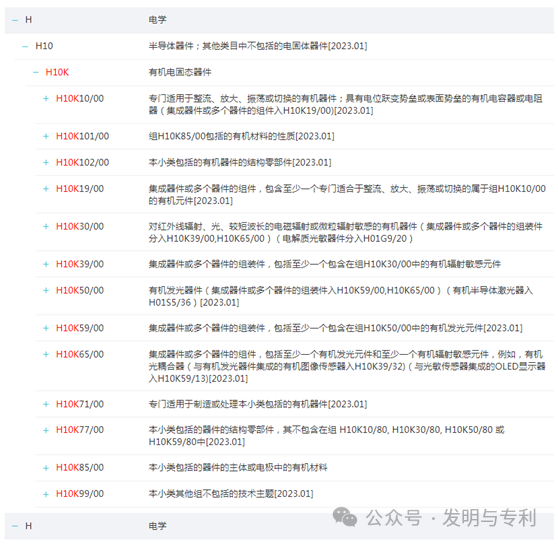Open the H10K19/00 code link
Viewport: 558px width, 546px height.
[80, 189]
